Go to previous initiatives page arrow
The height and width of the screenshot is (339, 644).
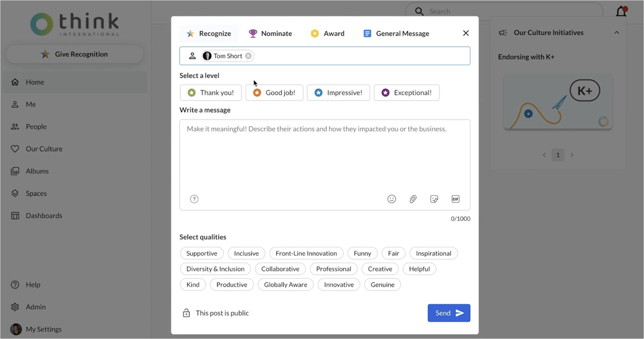coord(544,155)
